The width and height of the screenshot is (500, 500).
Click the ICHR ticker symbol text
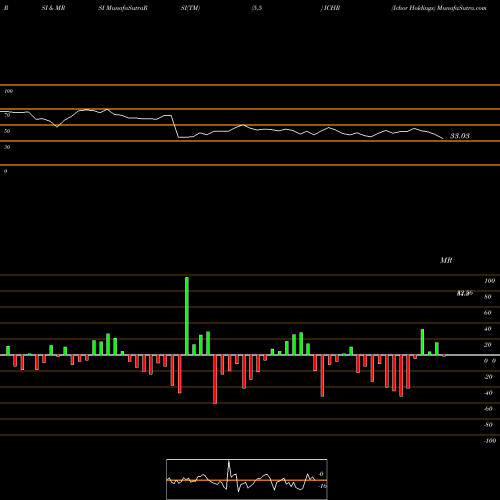pos(332,8)
